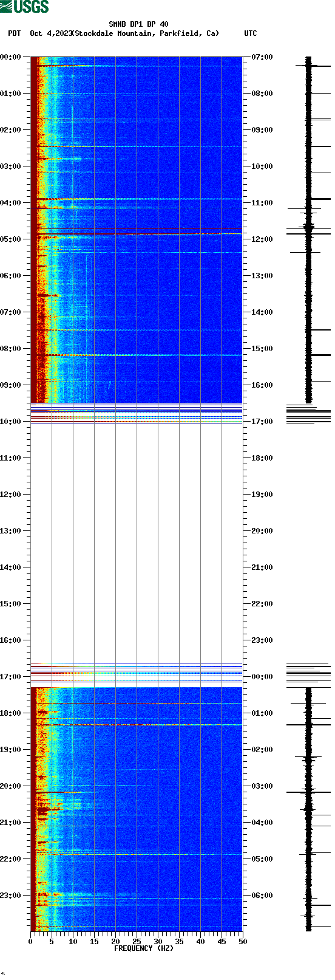Image resolution: width=335 pixels, height=980 pixels.
Task: Click the 06:00 UTC time label
Action: pos(262,896)
